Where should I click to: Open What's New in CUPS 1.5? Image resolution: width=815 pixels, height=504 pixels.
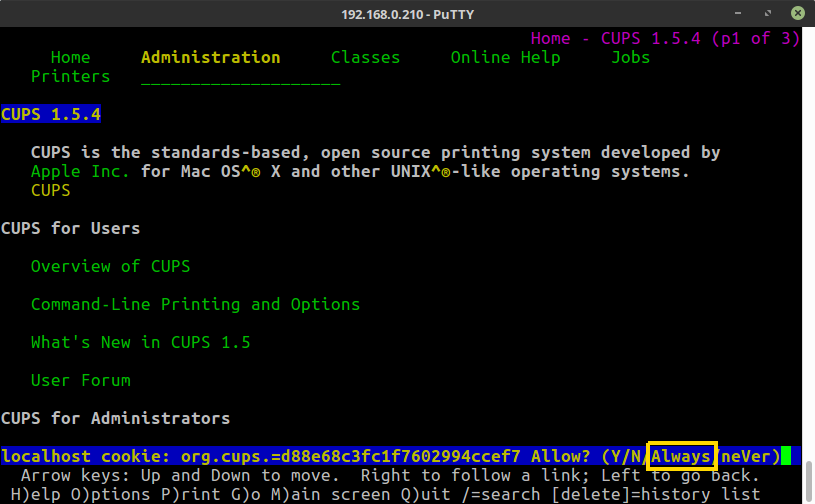[x=140, y=342]
